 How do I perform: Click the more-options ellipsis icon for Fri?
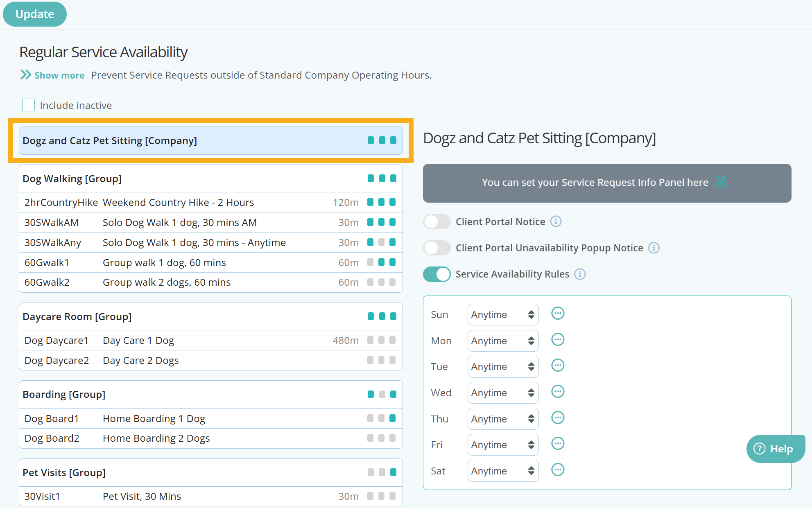coord(558,444)
